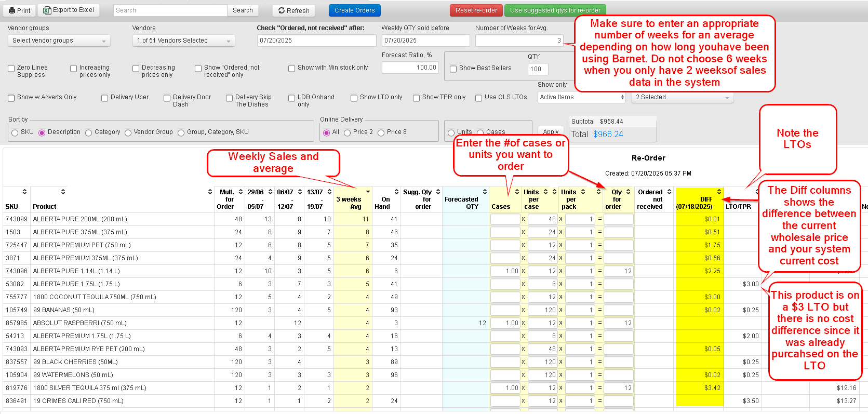This screenshot has width=868, height=414.
Task: Sort by 3 weeks Avg column
Action: (x=368, y=192)
